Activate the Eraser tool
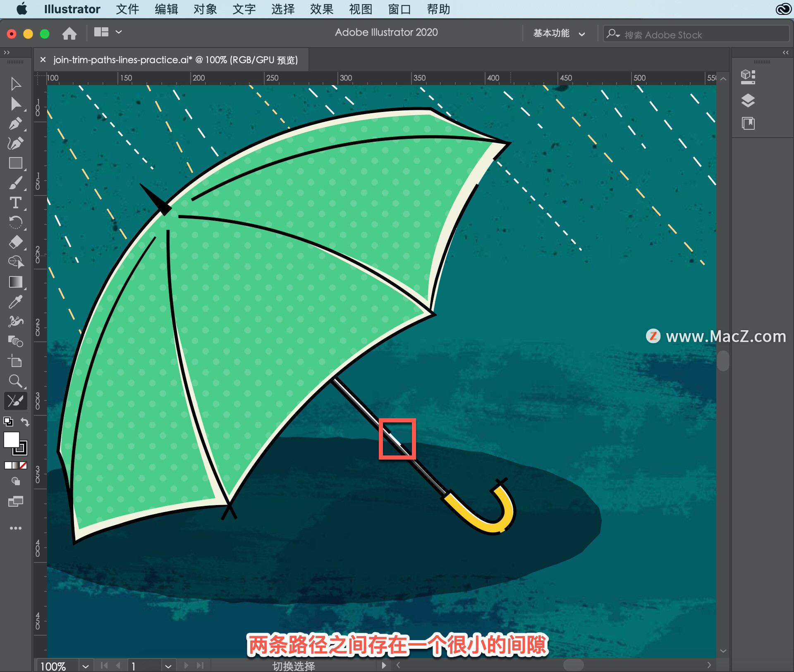The height and width of the screenshot is (672, 794). pyautogui.click(x=16, y=242)
